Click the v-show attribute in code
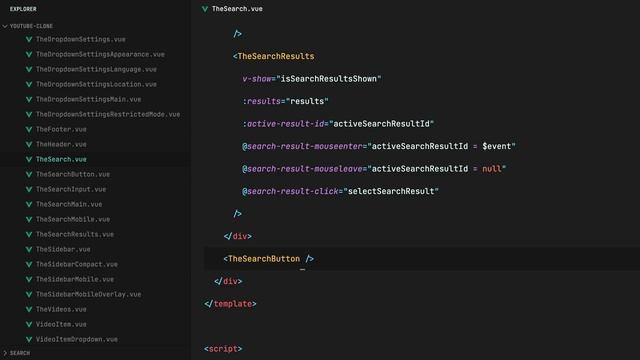The image size is (640, 360). tap(257, 79)
